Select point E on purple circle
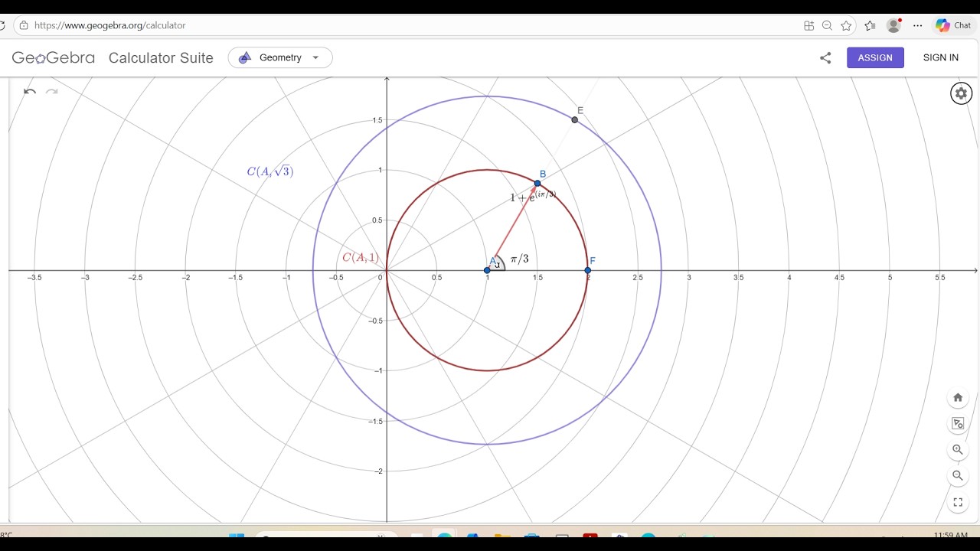The height and width of the screenshot is (551, 980). (575, 120)
